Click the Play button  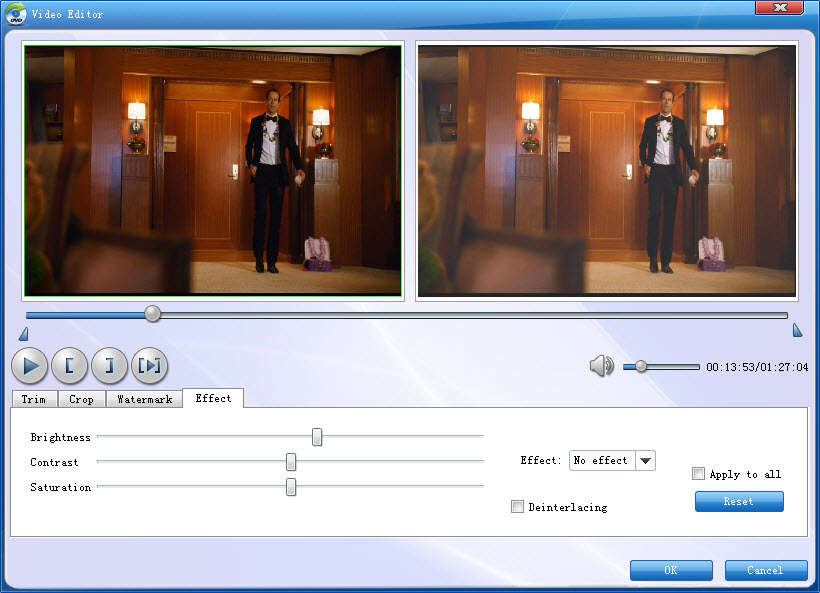[30, 366]
